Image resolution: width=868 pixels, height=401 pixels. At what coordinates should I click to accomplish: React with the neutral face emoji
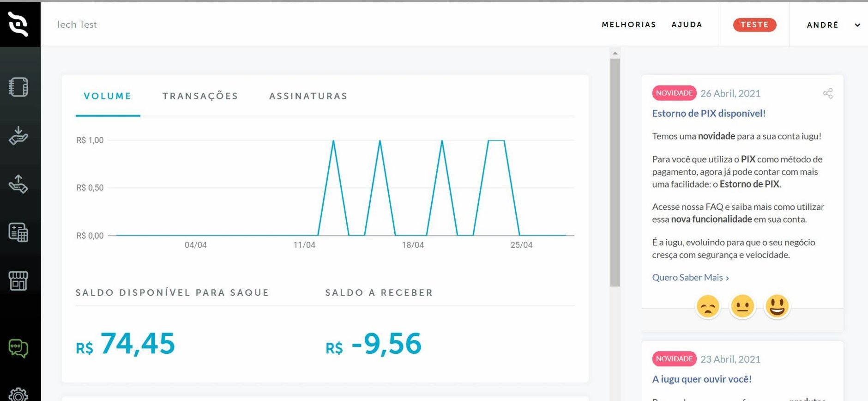tap(742, 306)
